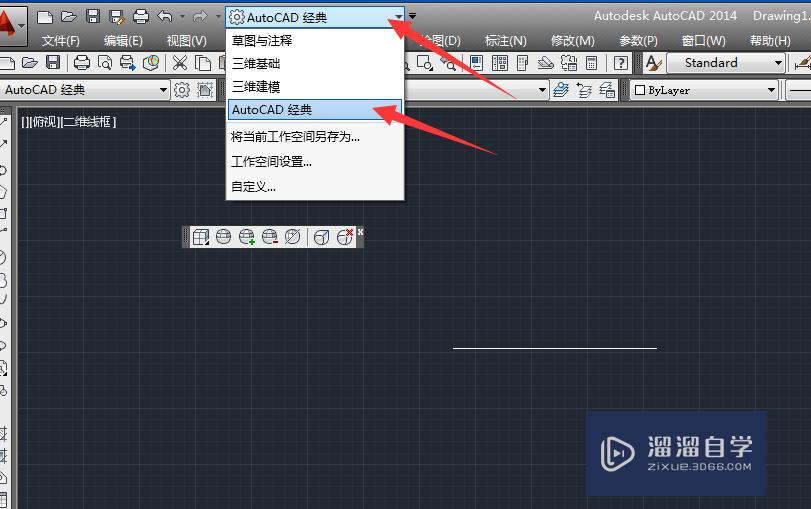Click the Smooth More icon with plus
The width and height of the screenshot is (811, 509).
click(x=247, y=237)
